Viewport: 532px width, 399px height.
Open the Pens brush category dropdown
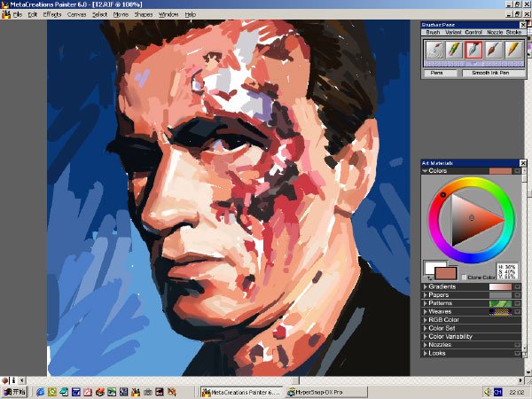(x=441, y=73)
